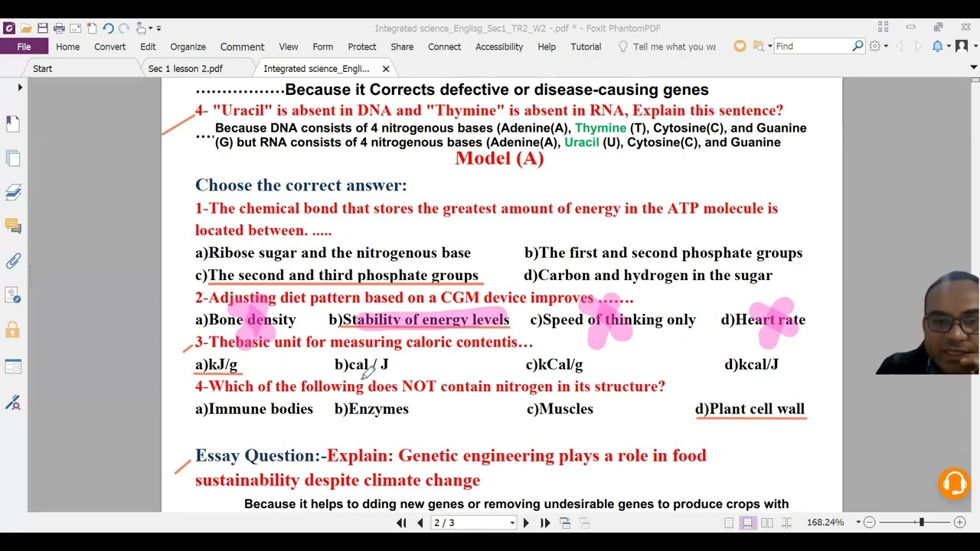Screen dimensions: 980x551
Task: Expand the navigation panel with arrow
Action: tap(20, 87)
